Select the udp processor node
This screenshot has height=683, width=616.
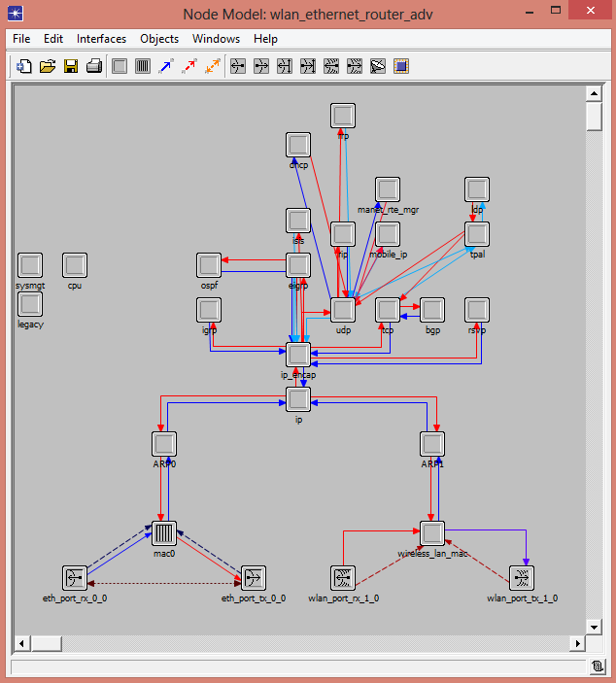342,310
